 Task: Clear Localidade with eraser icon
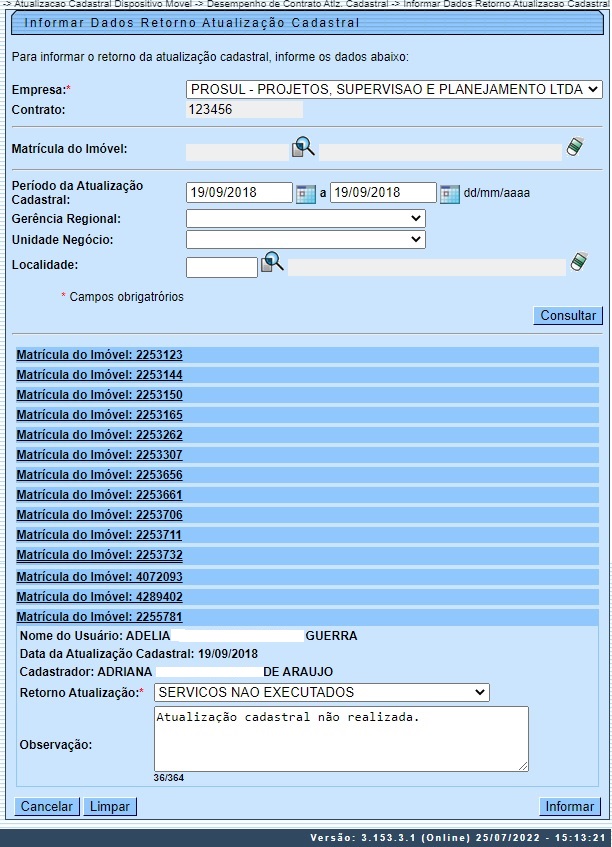579,262
